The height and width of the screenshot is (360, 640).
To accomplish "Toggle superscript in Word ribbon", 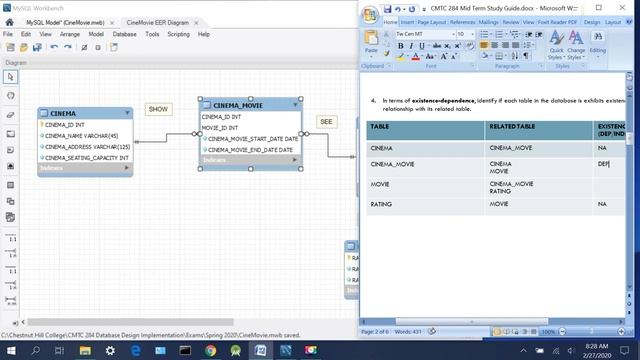I will pos(458,46).
